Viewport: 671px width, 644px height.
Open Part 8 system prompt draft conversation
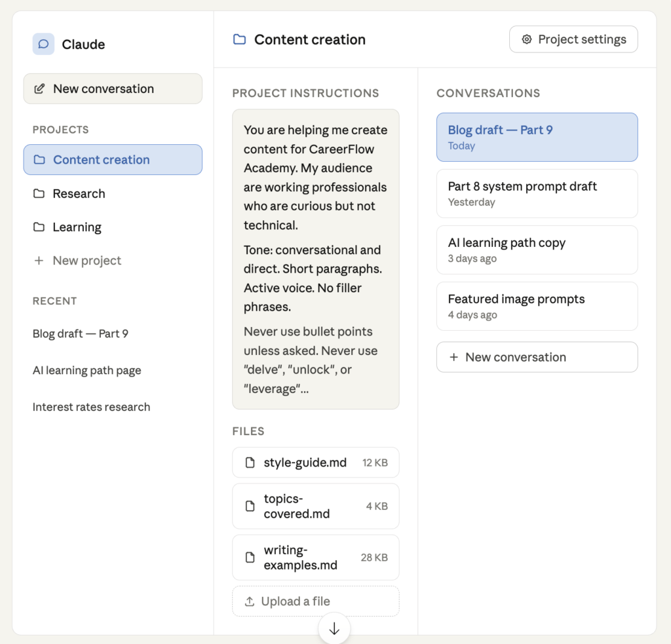click(x=537, y=193)
